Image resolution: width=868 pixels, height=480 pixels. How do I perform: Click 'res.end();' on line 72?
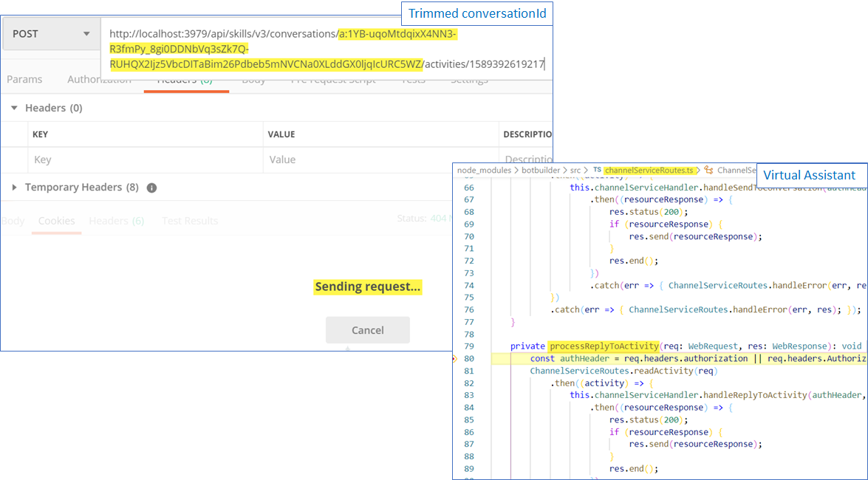pyautogui.click(x=634, y=261)
